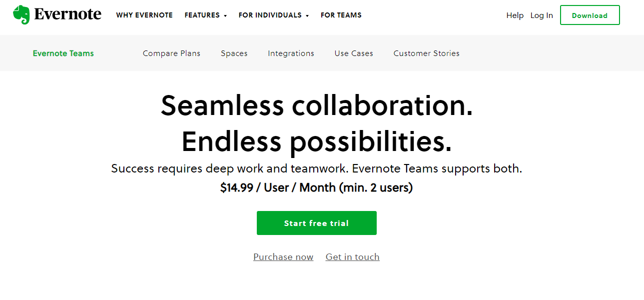
Task: Click Start free trial
Action: 316,222
